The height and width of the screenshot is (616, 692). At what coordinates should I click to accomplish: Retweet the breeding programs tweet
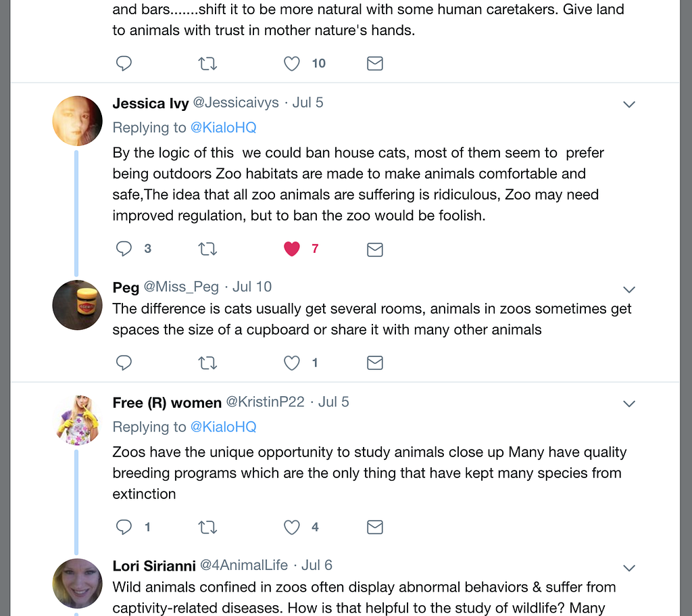click(x=207, y=527)
